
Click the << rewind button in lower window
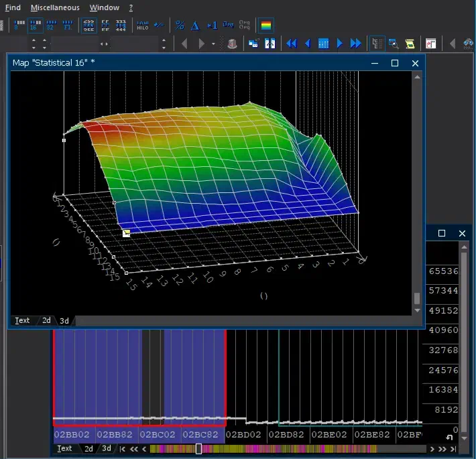(134, 449)
